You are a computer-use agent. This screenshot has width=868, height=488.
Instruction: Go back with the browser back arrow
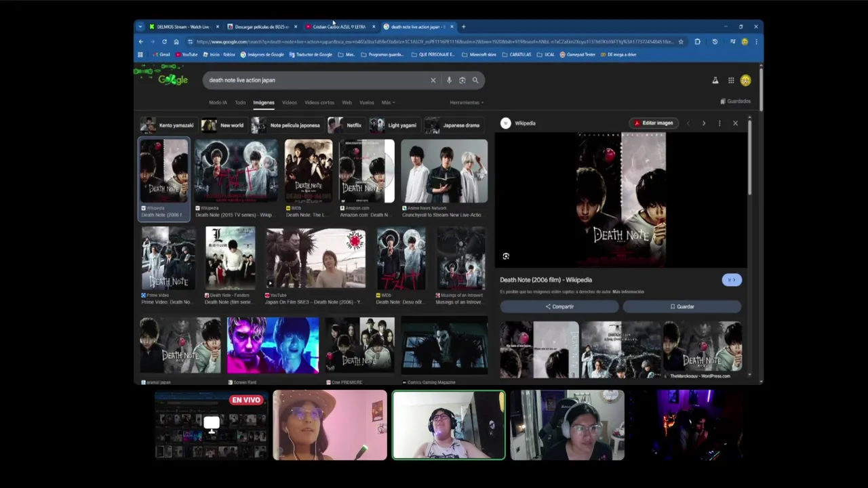pyautogui.click(x=141, y=41)
